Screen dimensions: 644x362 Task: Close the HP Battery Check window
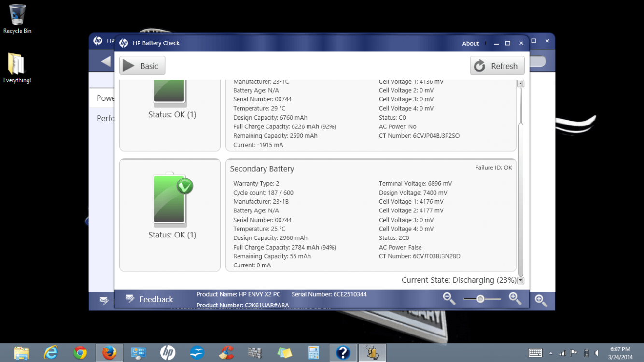521,43
